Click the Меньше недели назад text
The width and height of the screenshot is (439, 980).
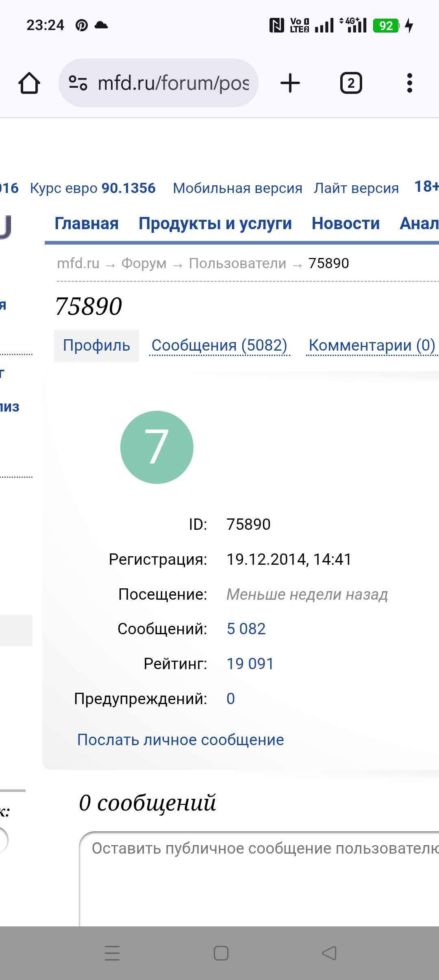pos(307,594)
